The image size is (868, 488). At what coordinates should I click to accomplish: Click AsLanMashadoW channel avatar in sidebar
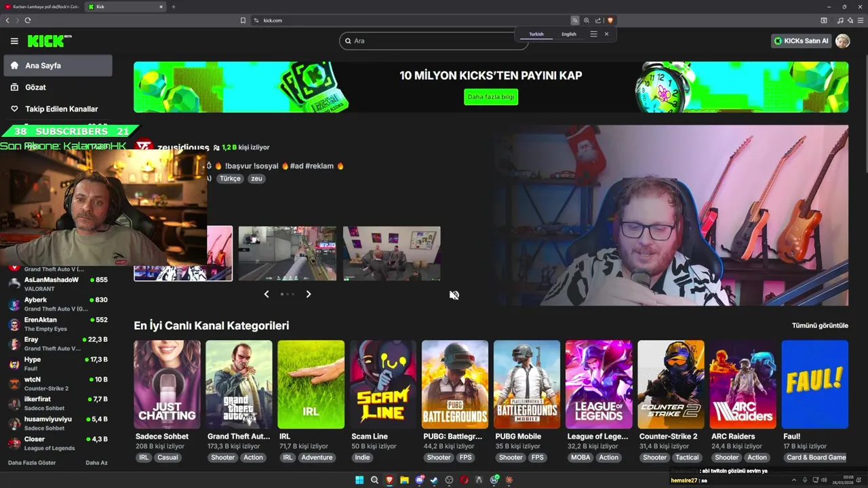[14, 284]
